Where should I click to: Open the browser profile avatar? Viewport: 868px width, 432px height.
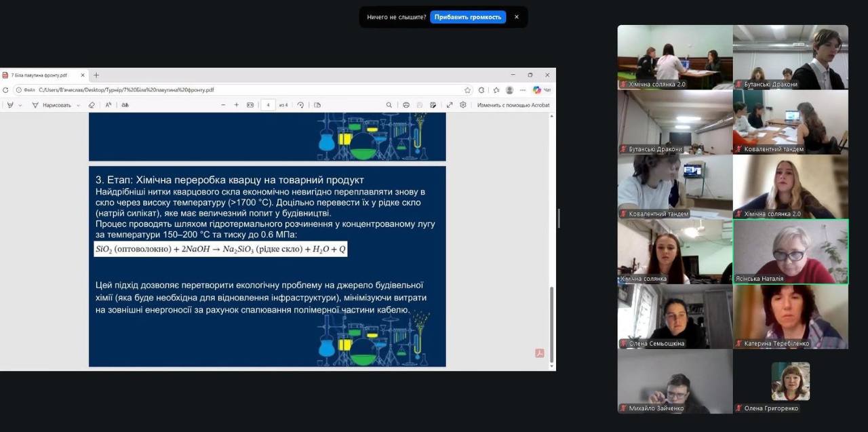(x=509, y=90)
